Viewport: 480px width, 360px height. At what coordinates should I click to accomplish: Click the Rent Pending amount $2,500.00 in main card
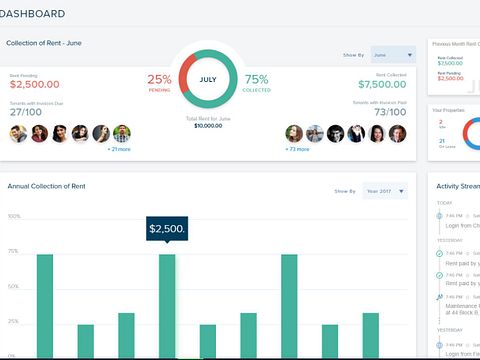click(x=35, y=84)
